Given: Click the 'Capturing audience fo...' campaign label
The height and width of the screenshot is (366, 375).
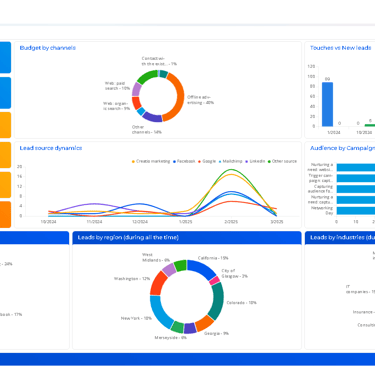Looking at the screenshot, I should pyautogui.click(x=320, y=189).
